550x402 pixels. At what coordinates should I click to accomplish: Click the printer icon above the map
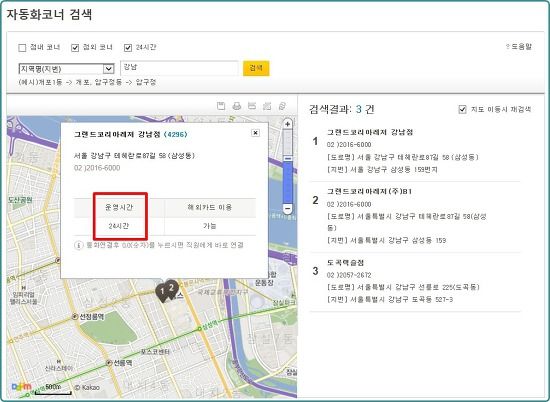click(237, 106)
